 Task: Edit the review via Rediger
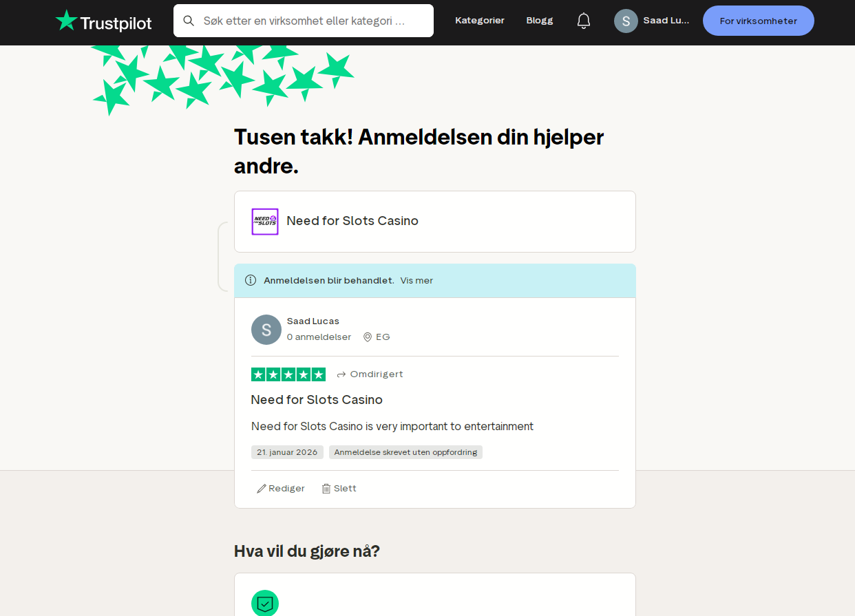[x=281, y=489]
